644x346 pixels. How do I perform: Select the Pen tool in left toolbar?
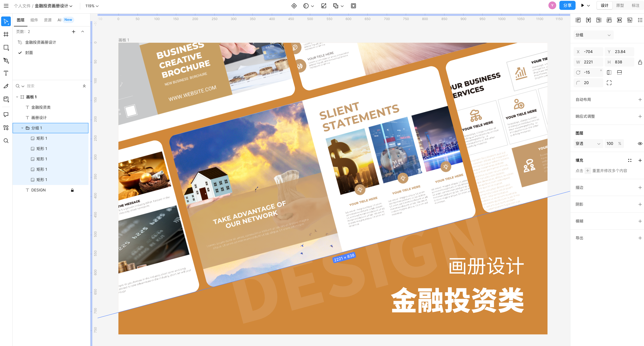[x=6, y=60]
